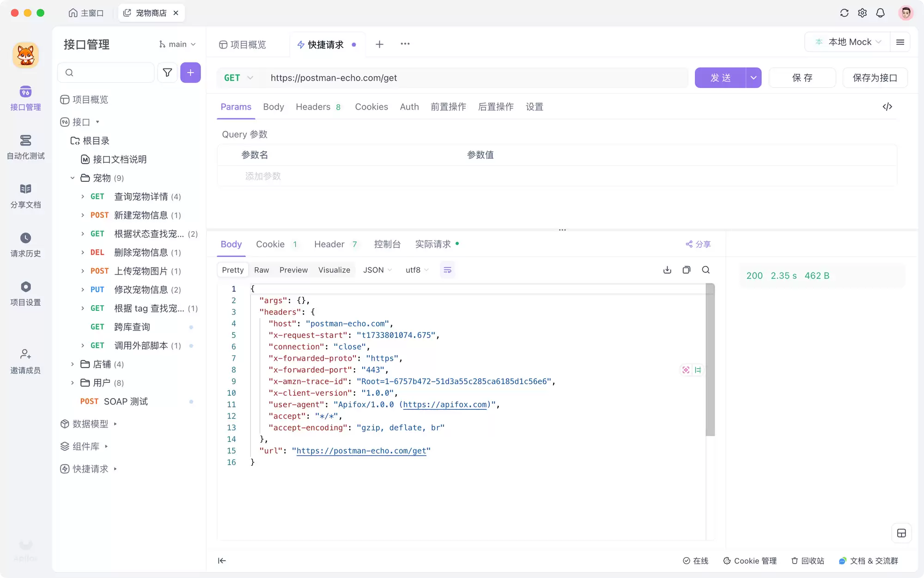The image size is (924, 578).
Task: Click the JSON path extract icon on line 8
Action: point(686,370)
